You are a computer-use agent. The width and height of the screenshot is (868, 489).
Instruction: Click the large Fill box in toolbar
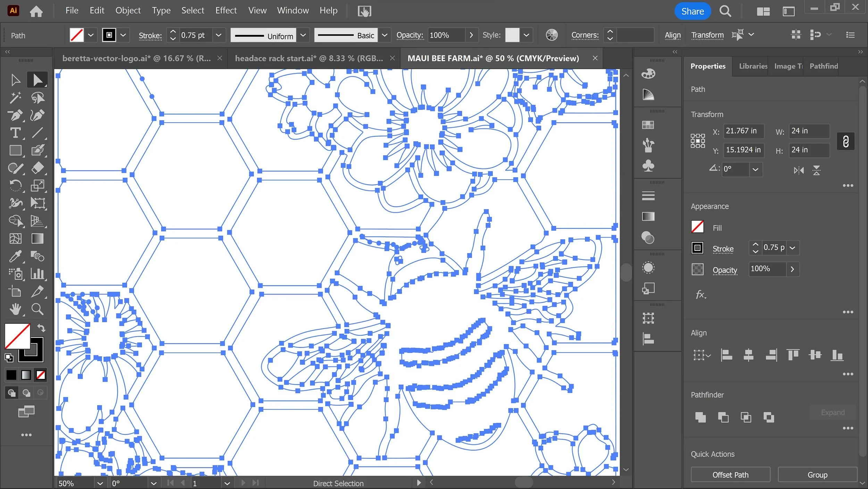[x=17, y=336]
